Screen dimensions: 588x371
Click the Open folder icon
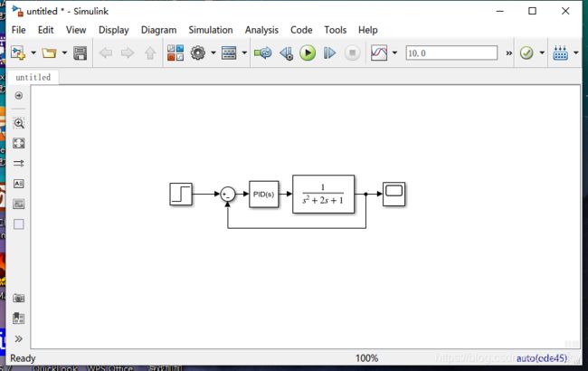click(x=49, y=52)
